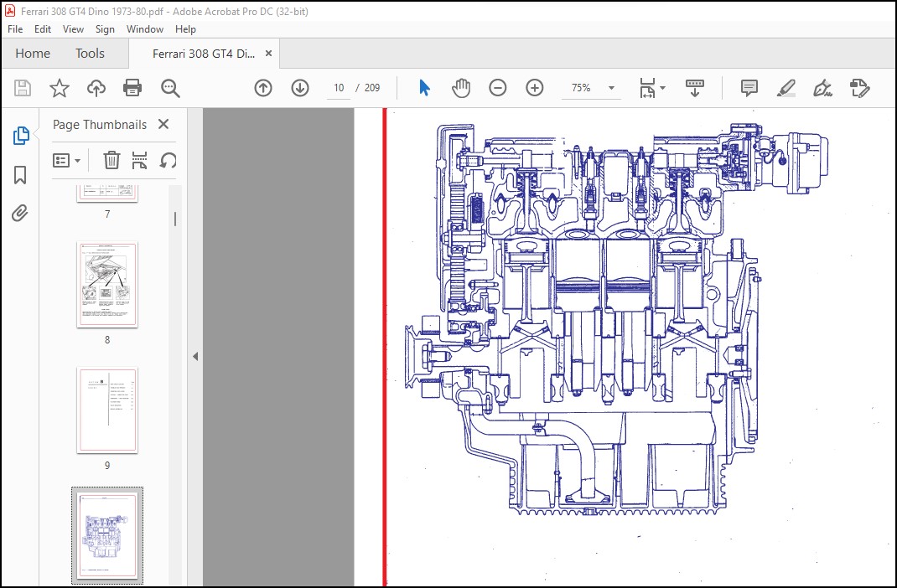Click the Save file icon
Image resolution: width=897 pixels, height=588 pixels.
[x=23, y=88]
